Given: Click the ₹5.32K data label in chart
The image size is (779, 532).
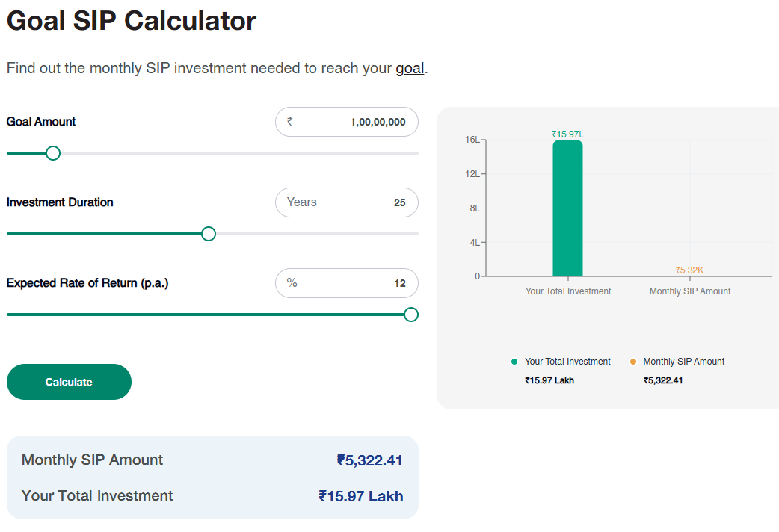Looking at the screenshot, I should pos(689,270).
